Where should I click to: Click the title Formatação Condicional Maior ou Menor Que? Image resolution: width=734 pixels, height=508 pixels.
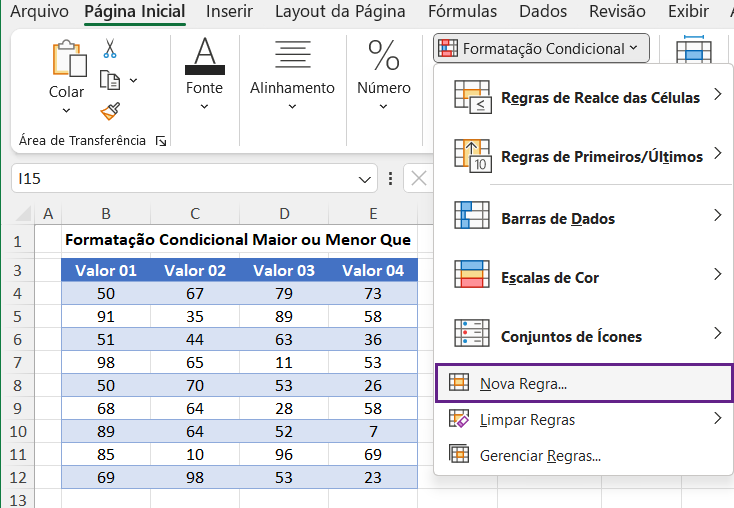pyautogui.click(x=238, y=240)
